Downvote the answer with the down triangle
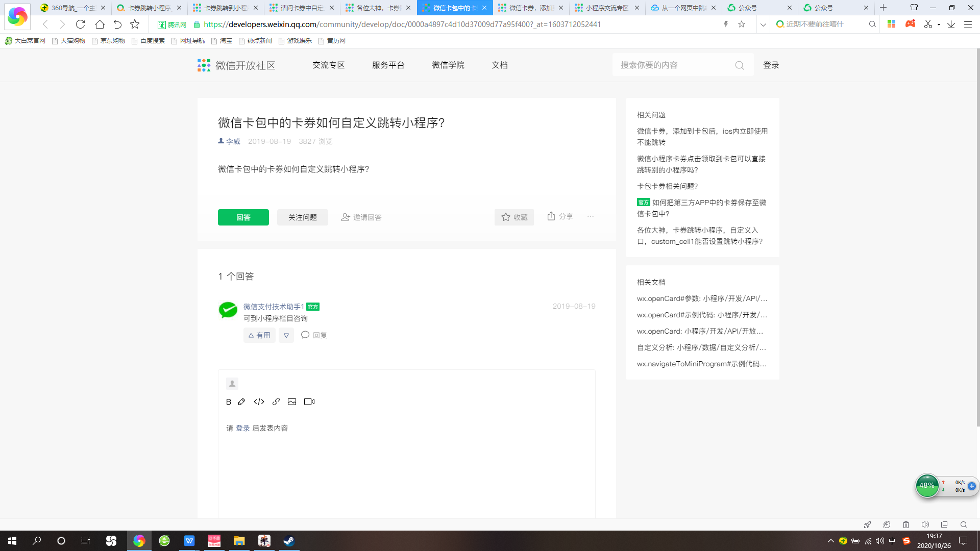The height and width of the screenshot is (551, 980). (286, 335)
